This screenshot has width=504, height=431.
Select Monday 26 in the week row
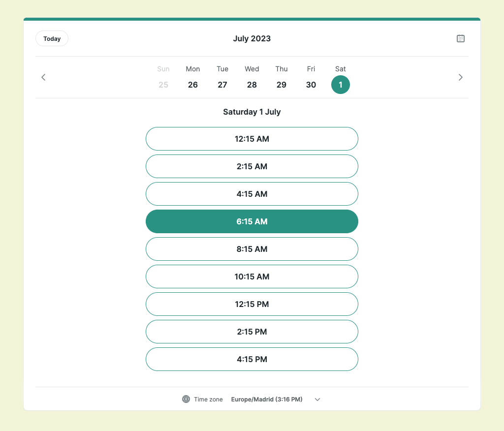click(193, 84)
